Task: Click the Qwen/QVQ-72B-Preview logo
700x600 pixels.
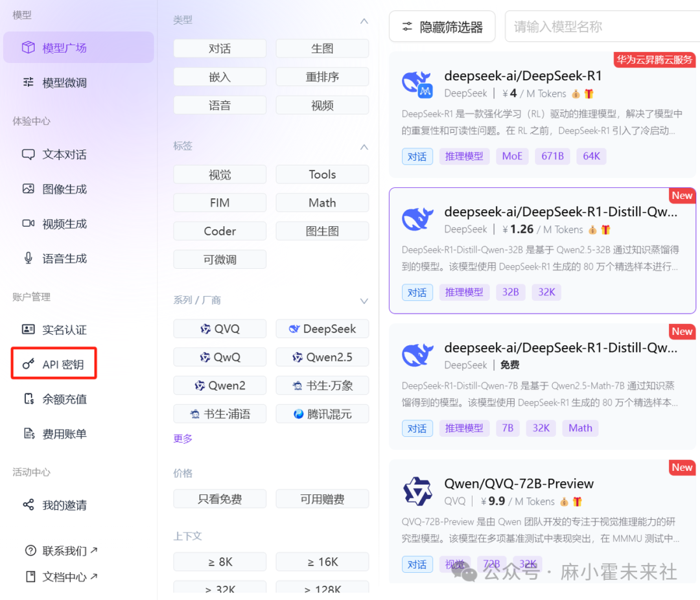Action: click(x=417, y=491)
